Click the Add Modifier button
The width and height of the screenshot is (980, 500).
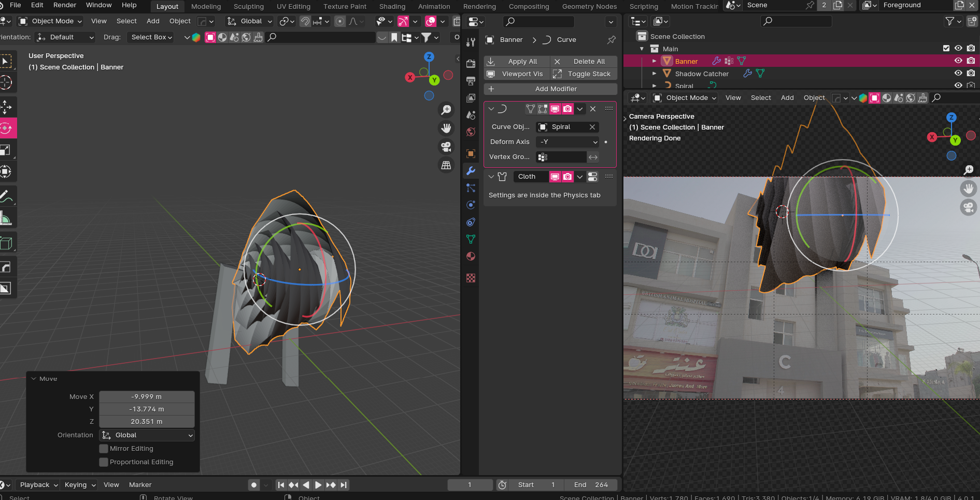550,89
